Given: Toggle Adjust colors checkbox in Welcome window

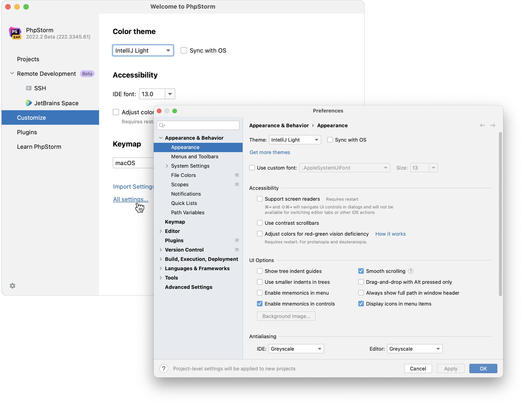Looking at the screenshot, I should 116,112.
